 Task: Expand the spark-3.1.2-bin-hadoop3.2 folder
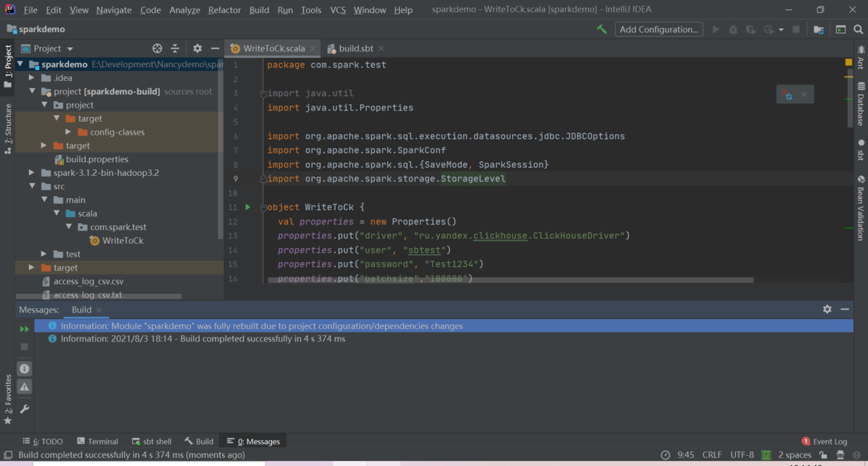(x=32, y=173)
